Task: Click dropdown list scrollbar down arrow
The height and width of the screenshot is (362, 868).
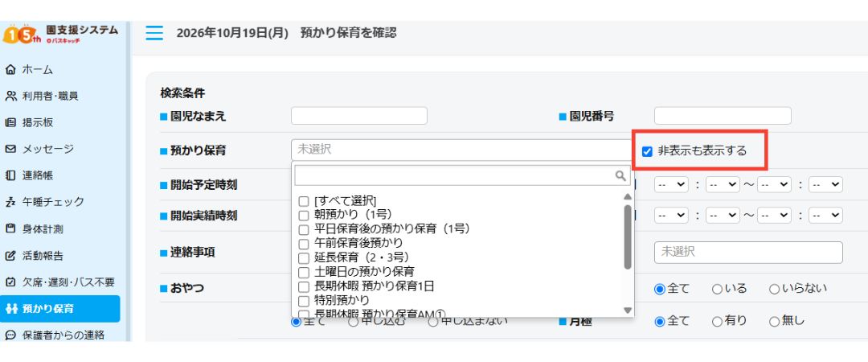Action: pos(627,310)
